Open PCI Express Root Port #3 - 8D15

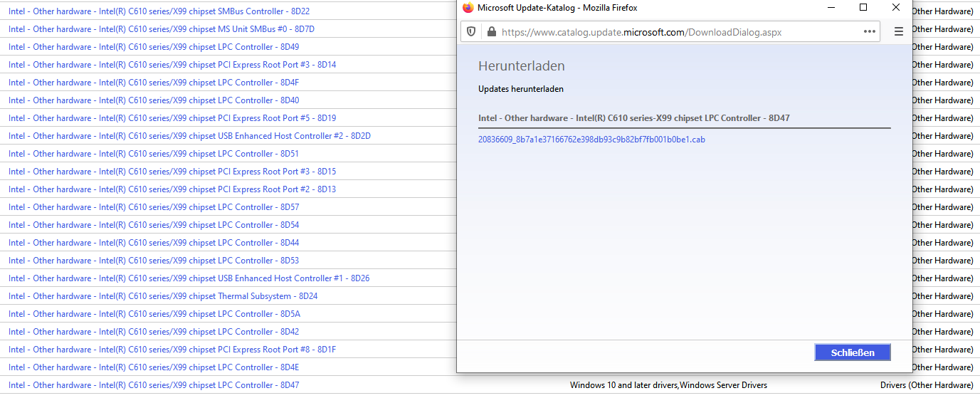pyautogui.click(x=172, y=172)
